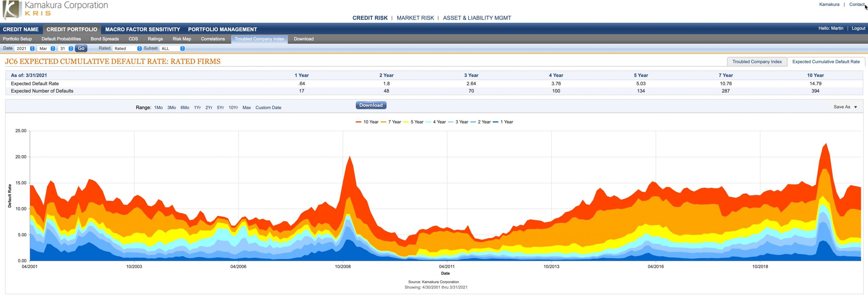
Task: Set chart range to 5Yr
Action: coord(220,107)
